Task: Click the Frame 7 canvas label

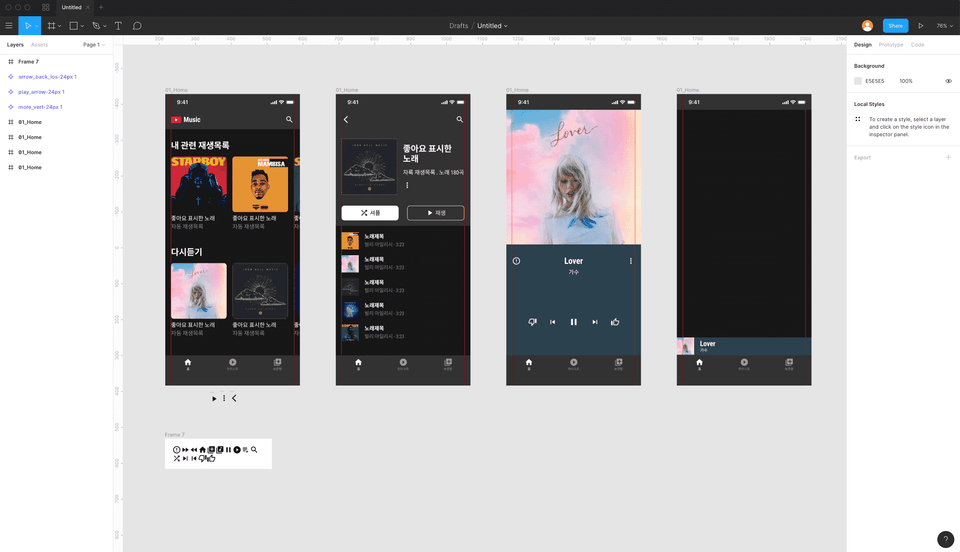Action: 174,435
